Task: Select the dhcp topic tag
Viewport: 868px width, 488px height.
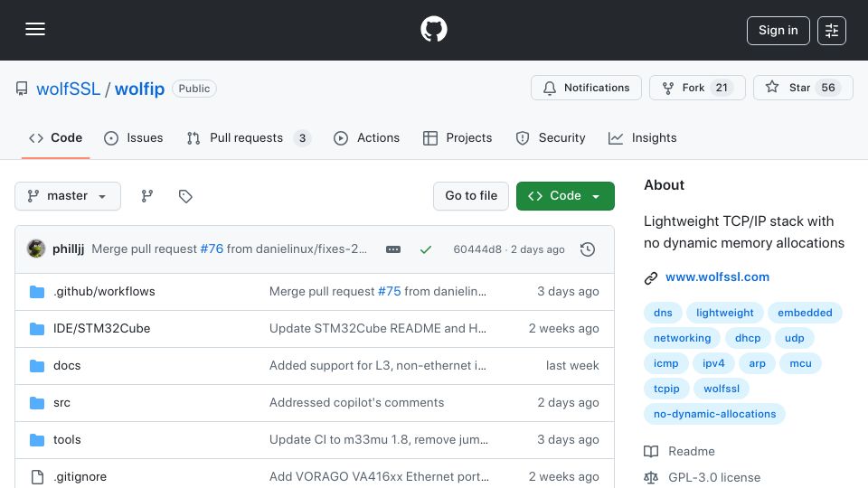Action: coord(748,338)
